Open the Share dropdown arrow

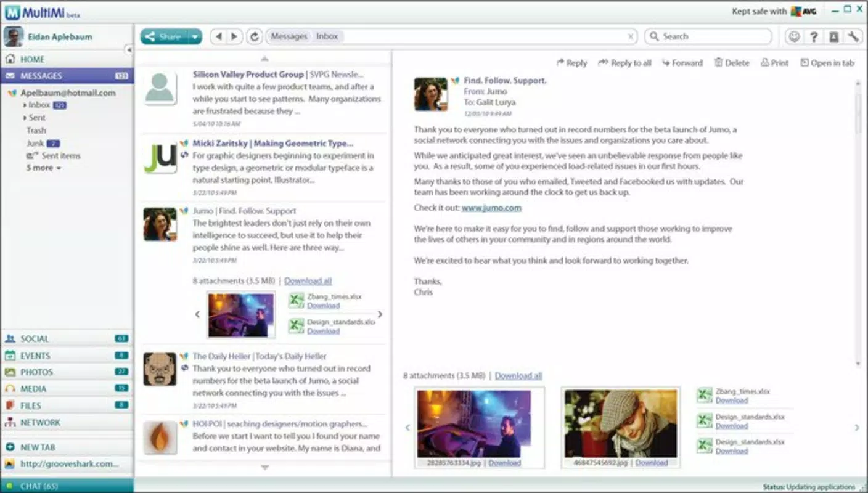point(195,36)
